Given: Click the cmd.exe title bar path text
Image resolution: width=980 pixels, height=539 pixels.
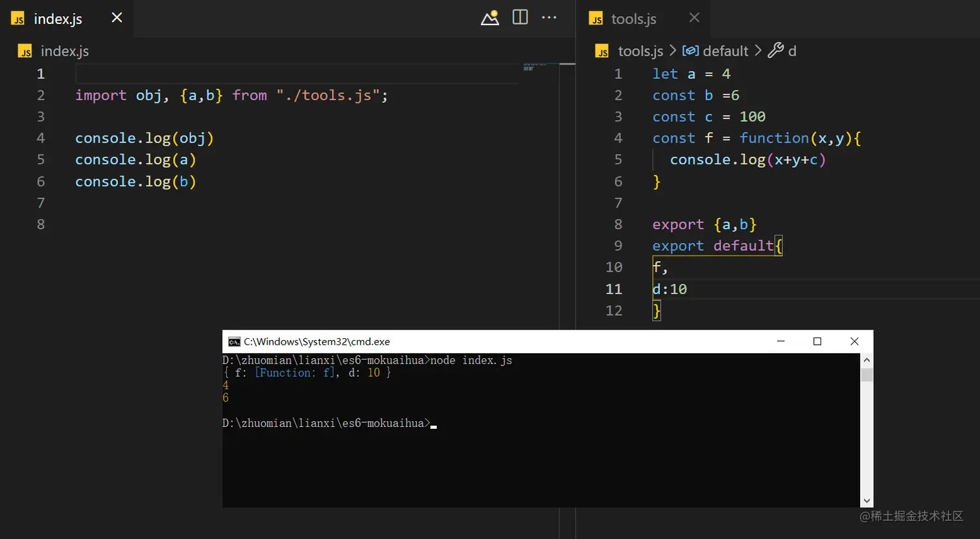Looking at the screenshot, I should coord(317,341).
